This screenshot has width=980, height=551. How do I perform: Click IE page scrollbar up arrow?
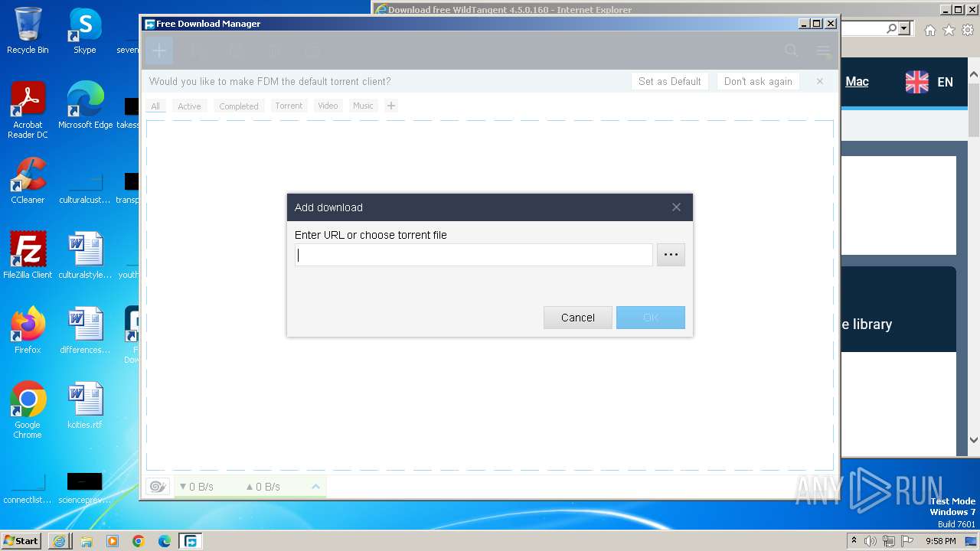(x=974, y=74)
